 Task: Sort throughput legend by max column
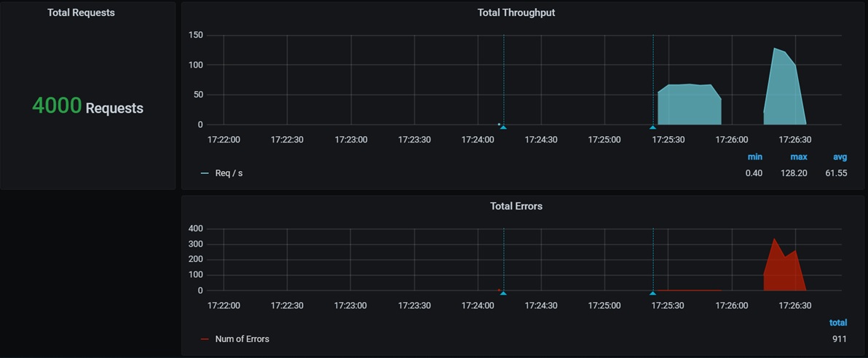click(798, 157)
